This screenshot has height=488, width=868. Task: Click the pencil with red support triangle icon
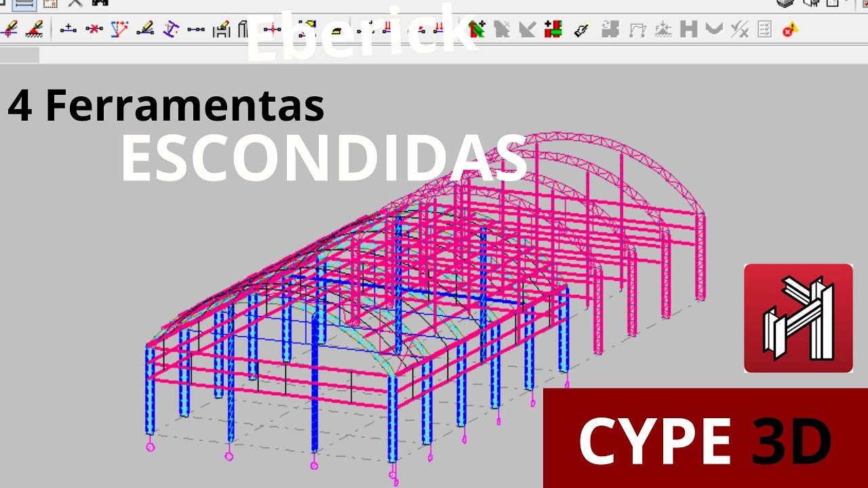(35, 29)
